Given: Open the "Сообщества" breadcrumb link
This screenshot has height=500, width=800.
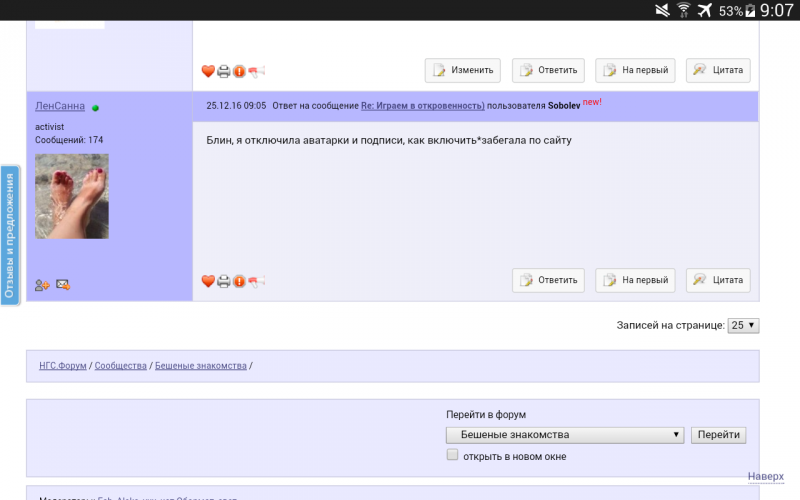Looking at the screenshot, I should [120, 366].
